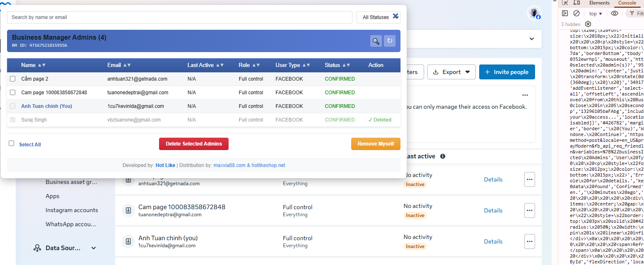644x265 pixels.
Task: Show the console sidebar panel icon
Action: (x=565, y=14)
